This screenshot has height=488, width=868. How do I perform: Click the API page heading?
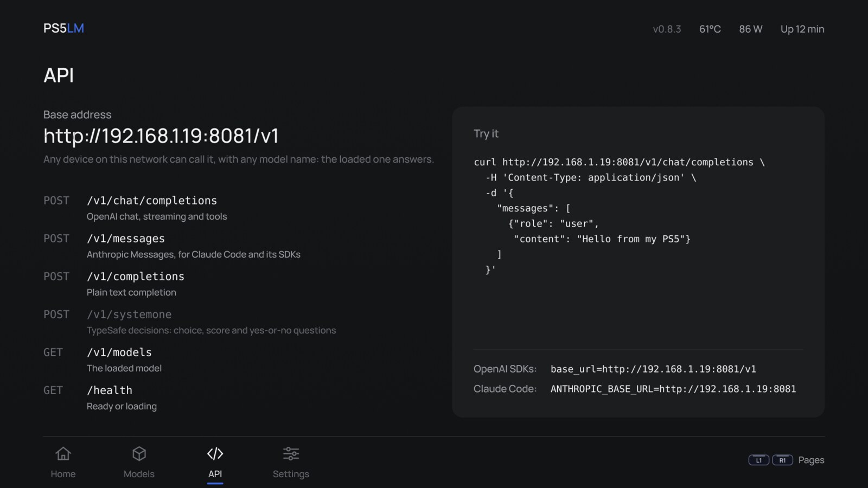click(x=59, y=75)
